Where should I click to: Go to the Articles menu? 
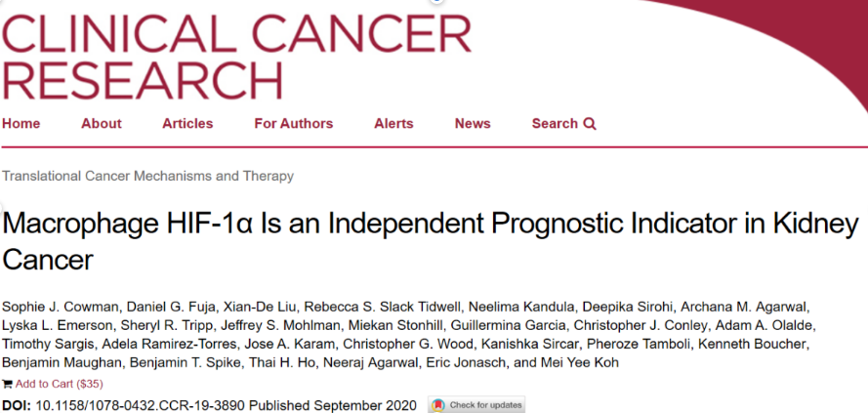click(x=187, y=123)
